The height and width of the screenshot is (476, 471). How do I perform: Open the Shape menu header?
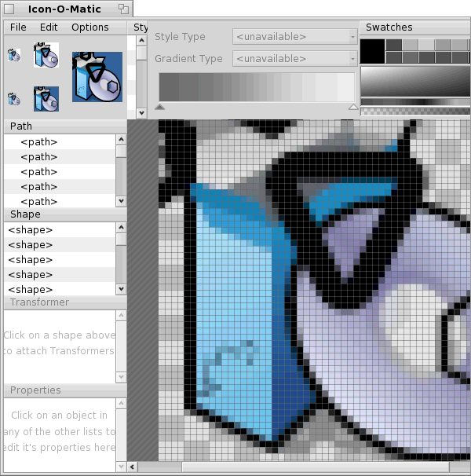(25, 214)
